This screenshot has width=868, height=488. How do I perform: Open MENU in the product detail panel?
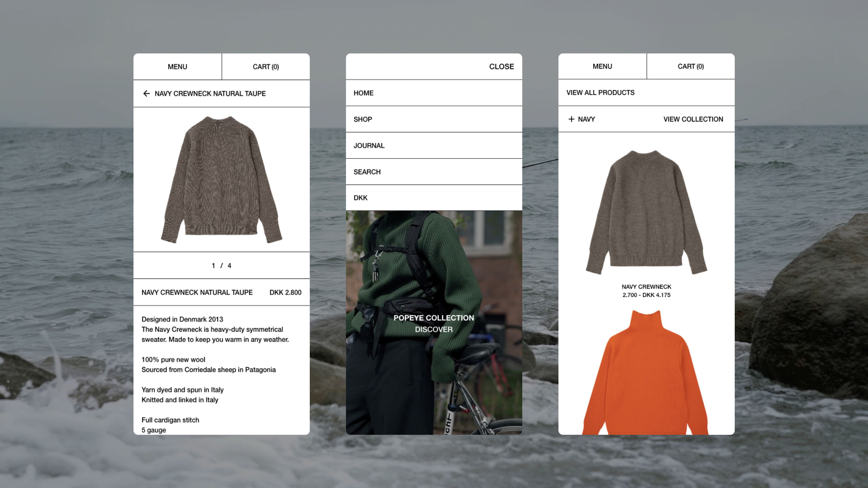pyautogui.click(x=177, y=67)
